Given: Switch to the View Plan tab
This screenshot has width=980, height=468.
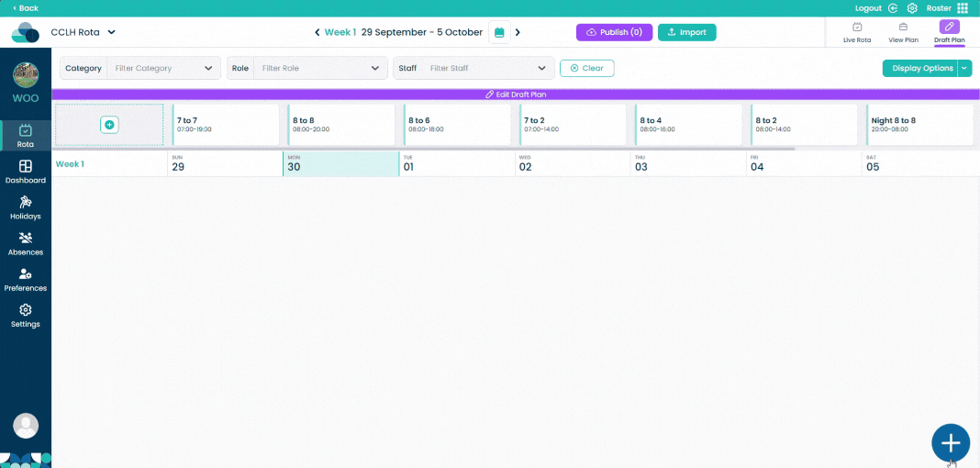Looking at the screenshot, I should [x=903, y=32].
